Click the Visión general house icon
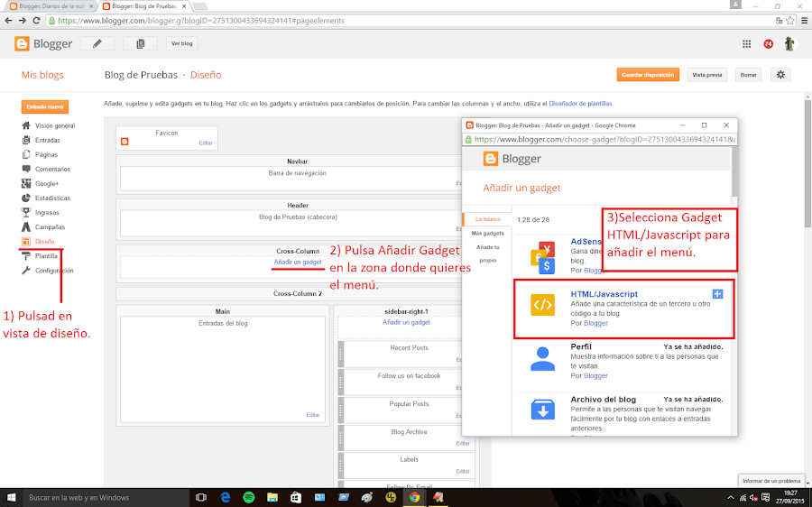This screenshot has width=812, height=507. click(26, 125)
